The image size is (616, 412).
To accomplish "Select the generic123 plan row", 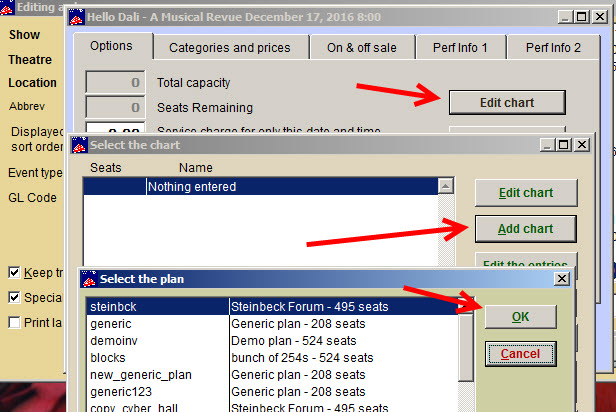I will (x=272, y=392).
